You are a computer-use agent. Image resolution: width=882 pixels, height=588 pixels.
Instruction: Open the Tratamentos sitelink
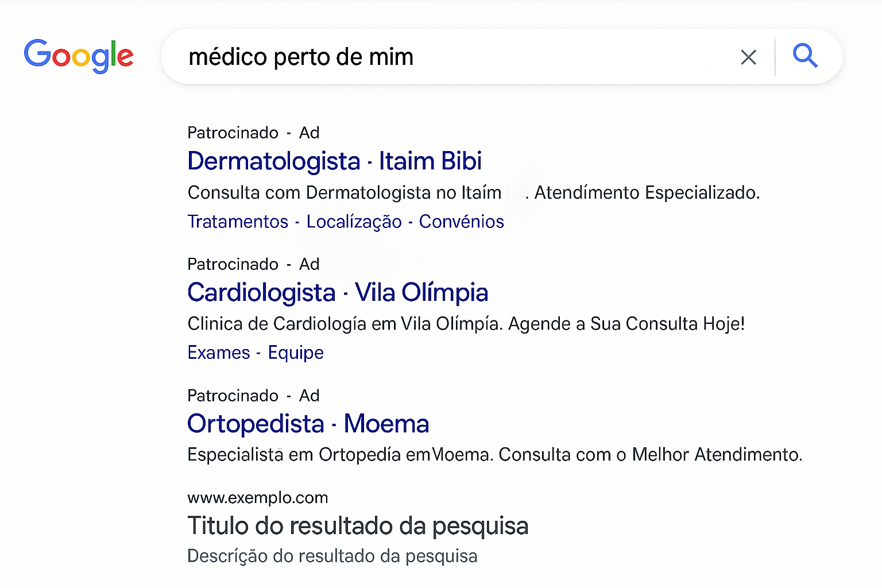pyautogui.click(x=238, y=222)
